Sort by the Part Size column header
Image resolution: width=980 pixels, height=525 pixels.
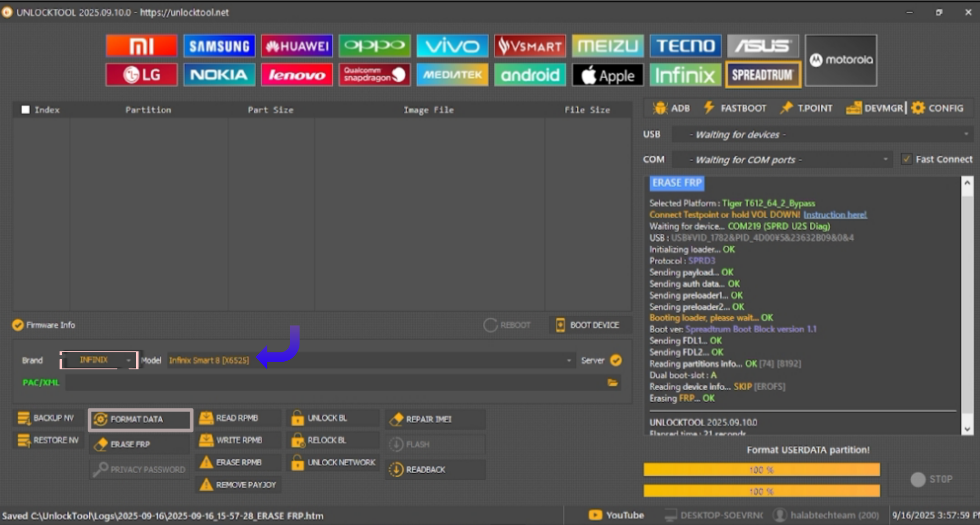click(x=271, y=110)
